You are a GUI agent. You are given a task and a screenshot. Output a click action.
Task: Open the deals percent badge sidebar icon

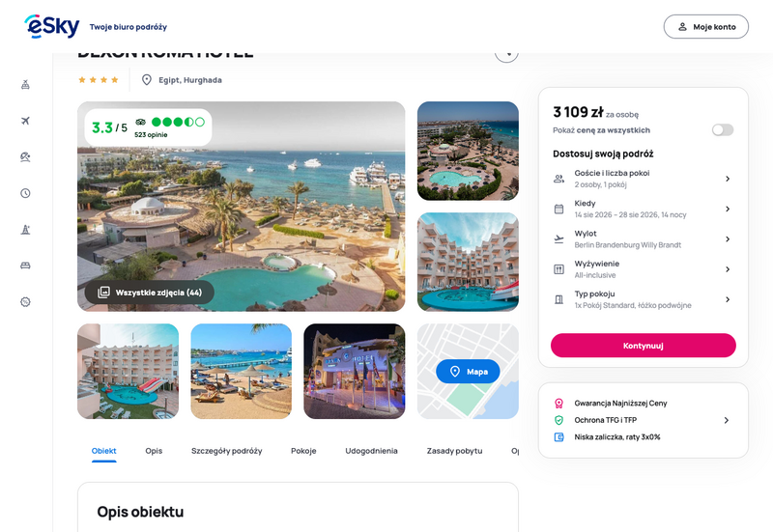click(26, 302)
